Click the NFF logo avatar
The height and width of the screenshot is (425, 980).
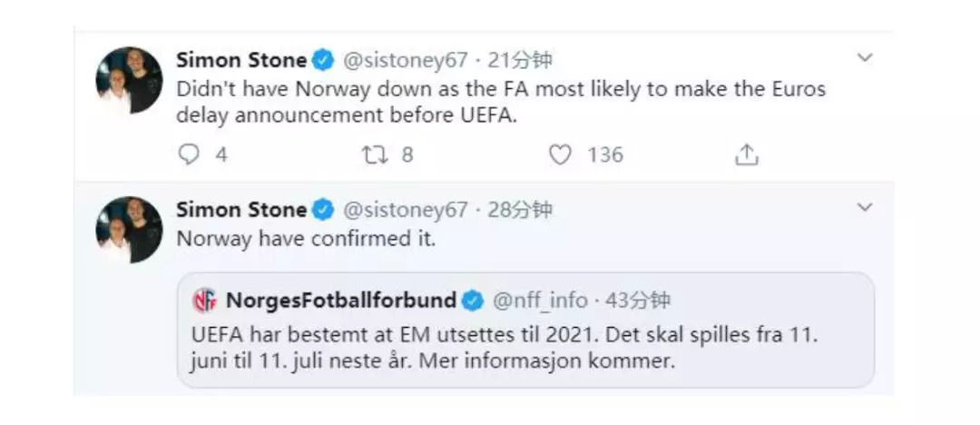click(x=205, y=300)
